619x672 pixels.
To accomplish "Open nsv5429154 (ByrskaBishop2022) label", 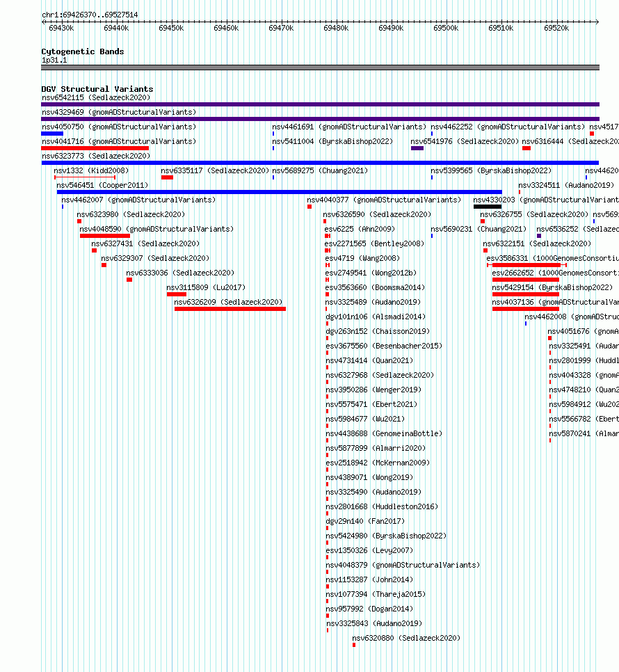I will 552,287.
